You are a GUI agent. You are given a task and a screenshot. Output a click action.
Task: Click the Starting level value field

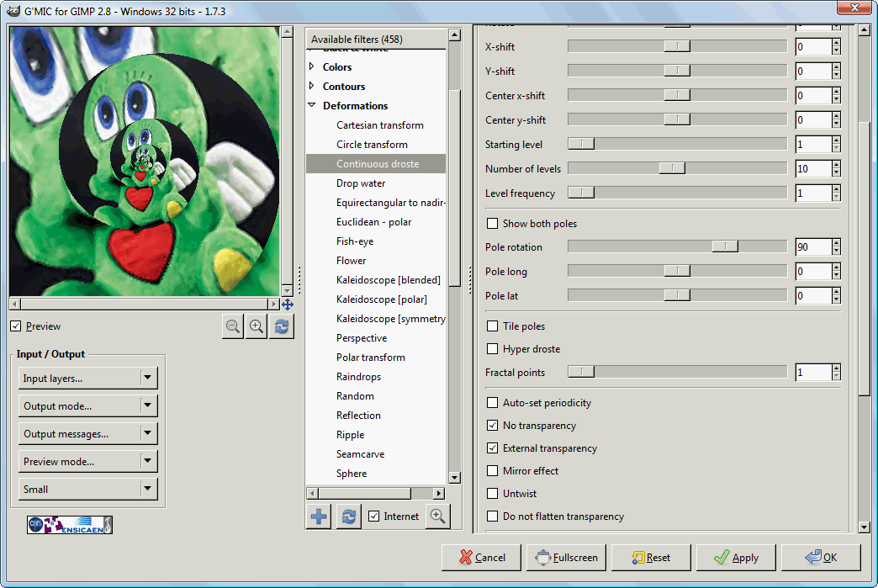pos(813,145)
